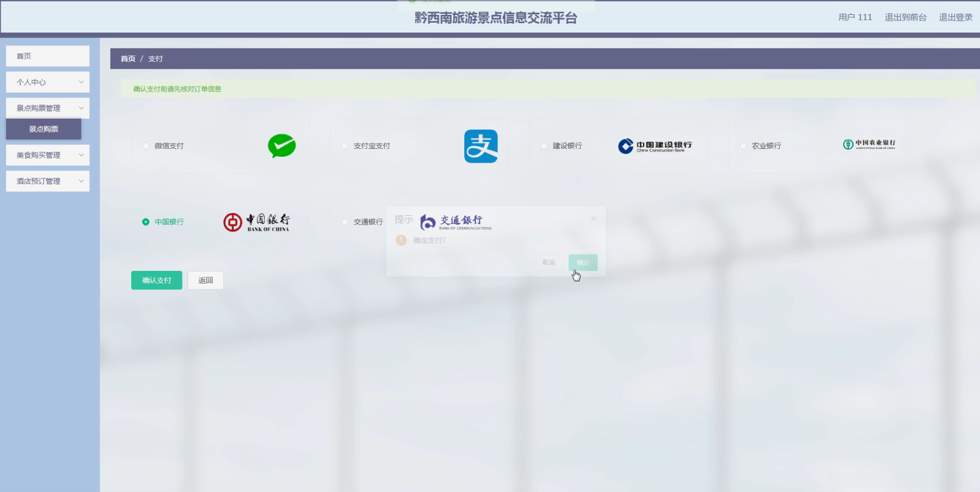Select the 微信支付 radio button
This screenshot has height=492, width=980.
tap(146, 146)
